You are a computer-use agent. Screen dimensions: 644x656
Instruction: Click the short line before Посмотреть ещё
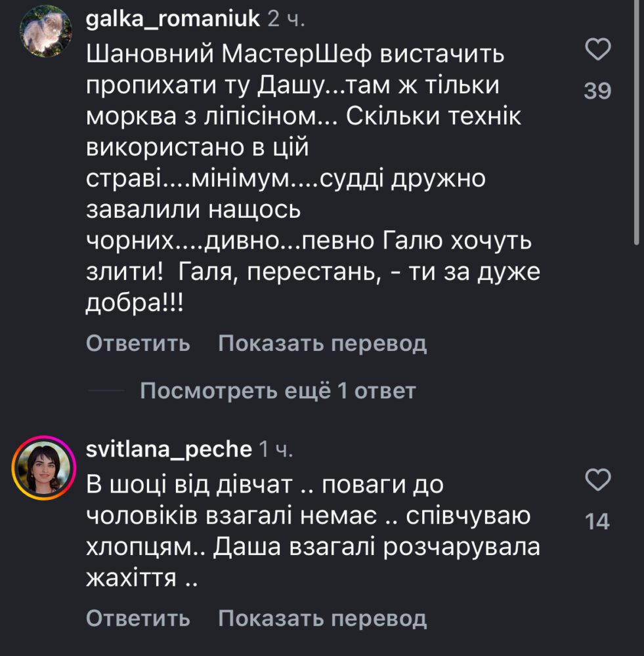tap(106, 392)
